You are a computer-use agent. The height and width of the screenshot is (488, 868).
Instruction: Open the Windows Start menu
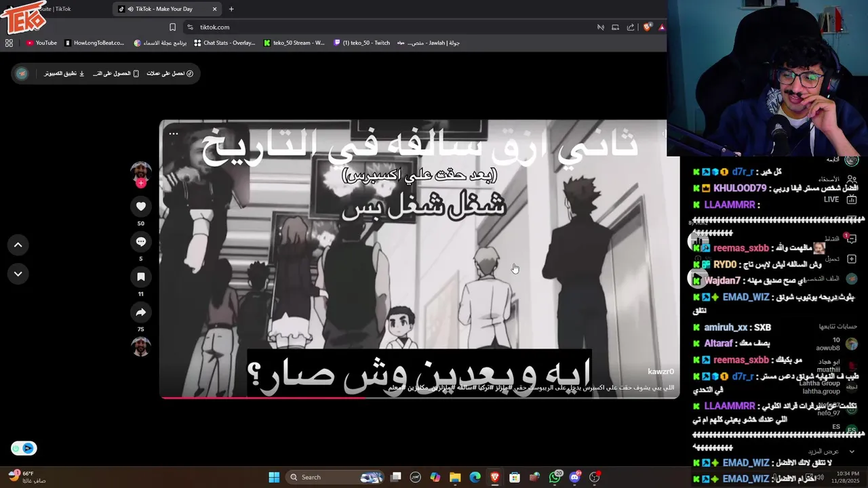click(274, 477)
